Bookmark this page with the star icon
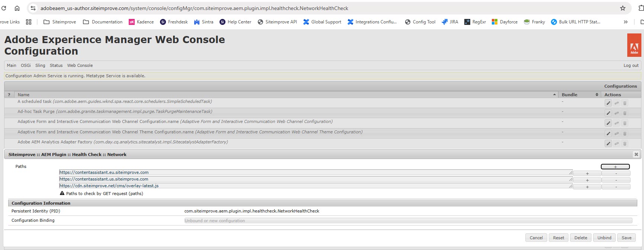644x250 pixels. coord(623,8)
